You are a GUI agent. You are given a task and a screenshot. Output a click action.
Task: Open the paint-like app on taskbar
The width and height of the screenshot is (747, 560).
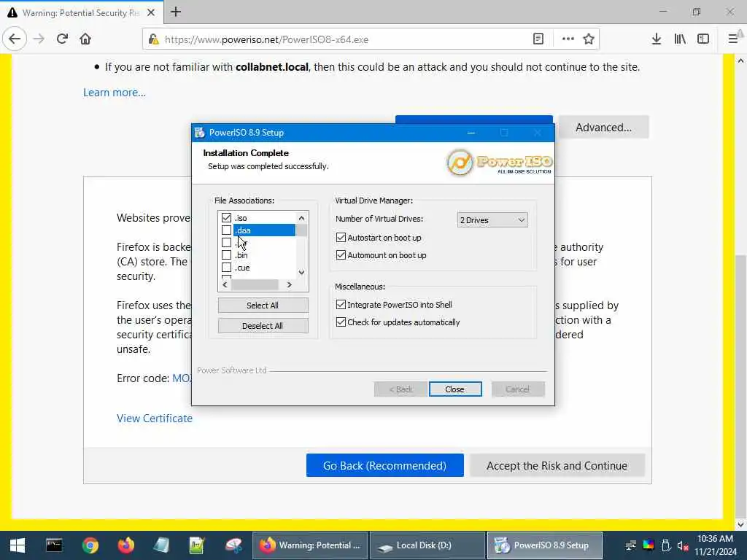(x=234, y=545)
